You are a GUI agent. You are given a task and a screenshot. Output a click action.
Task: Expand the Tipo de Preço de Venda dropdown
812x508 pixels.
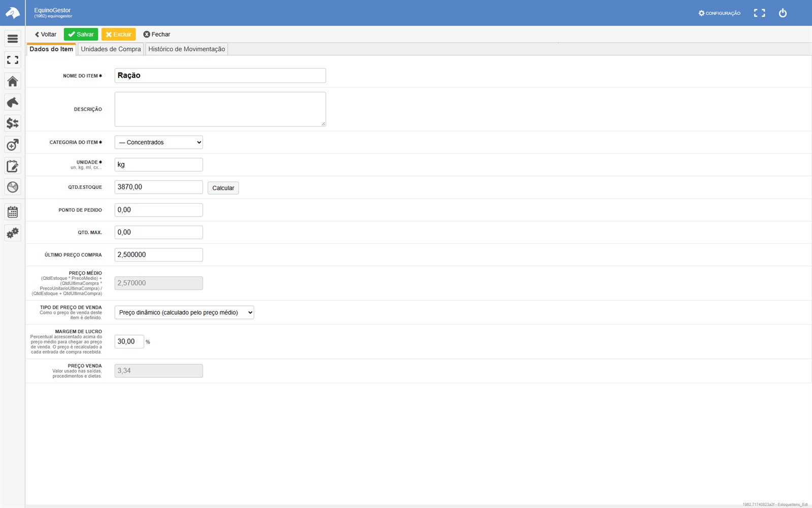pos(184,312)
